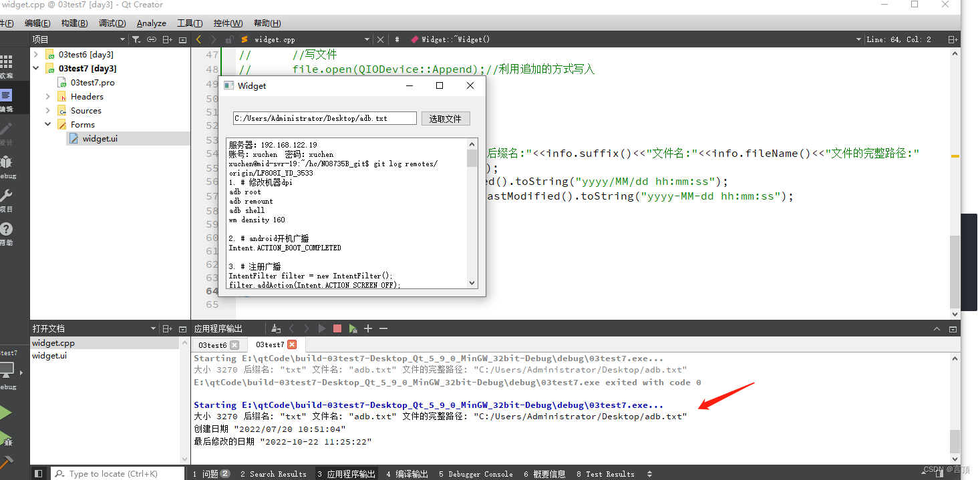Open the Debug mode in the left sidebar

7,166
